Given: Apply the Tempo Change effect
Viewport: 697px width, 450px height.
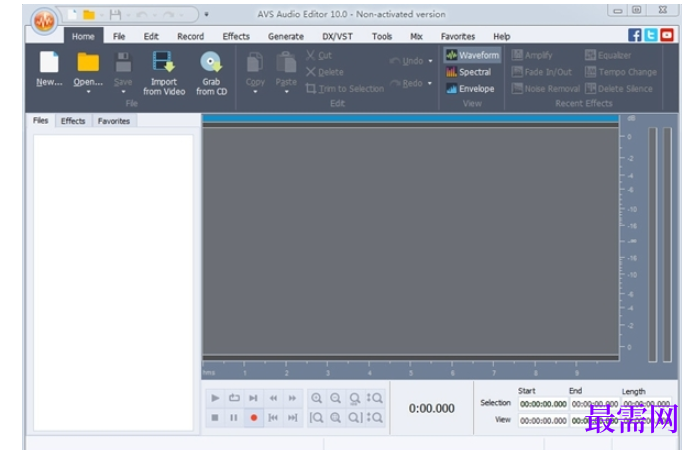Looking at the screenshot, I should [621, 72].
